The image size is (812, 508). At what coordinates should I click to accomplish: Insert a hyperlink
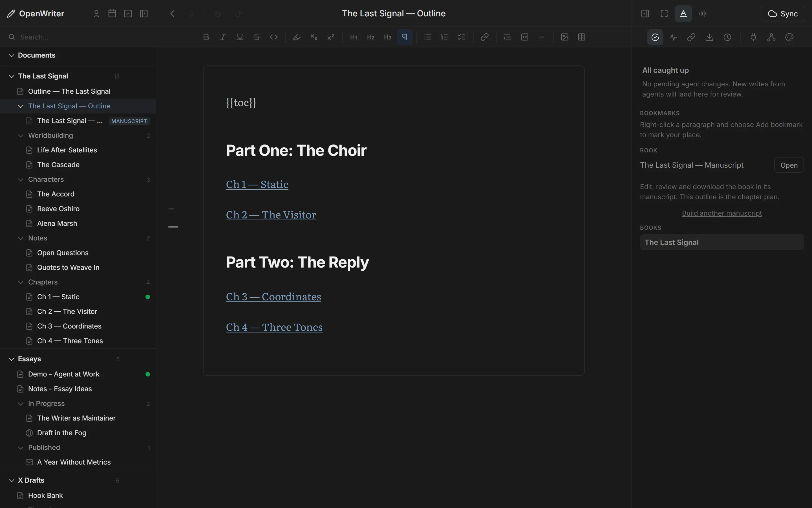484,37
